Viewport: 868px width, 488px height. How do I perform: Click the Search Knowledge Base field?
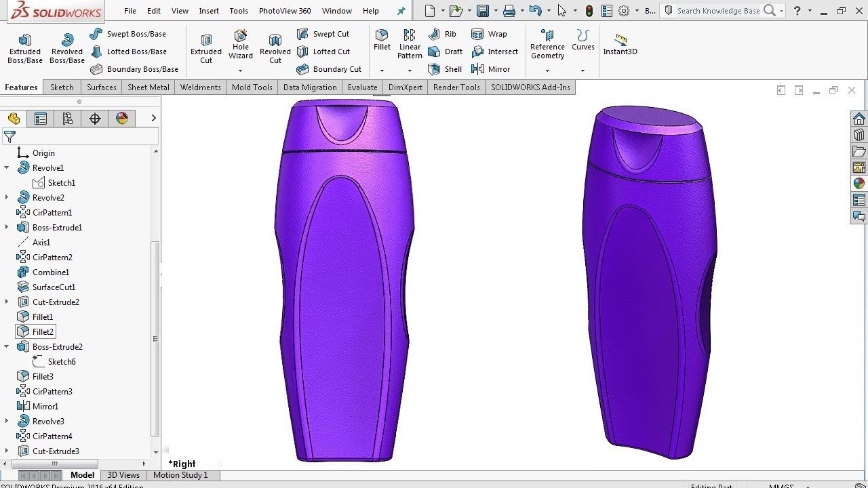pyautogui.click(x=718, y=11)
